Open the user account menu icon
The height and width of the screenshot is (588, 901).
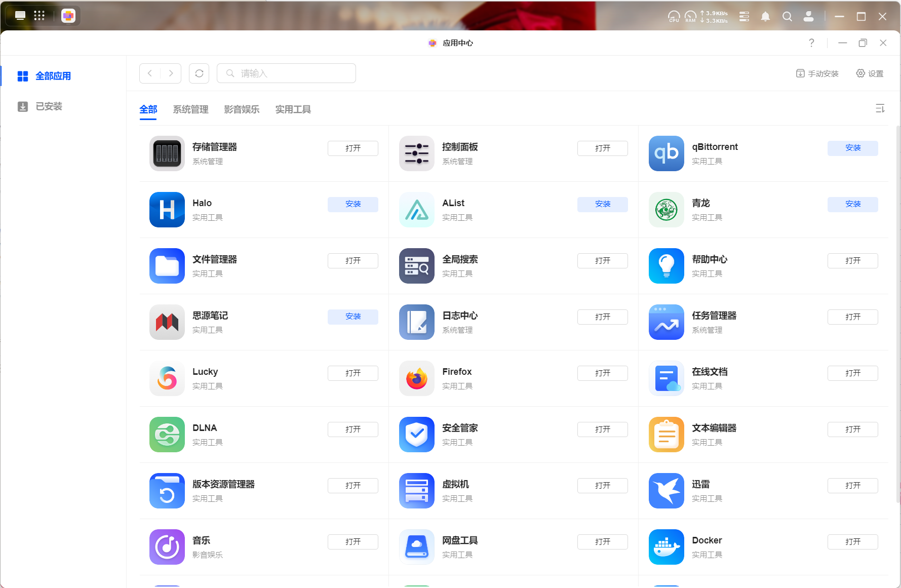[x=809, y=16]
